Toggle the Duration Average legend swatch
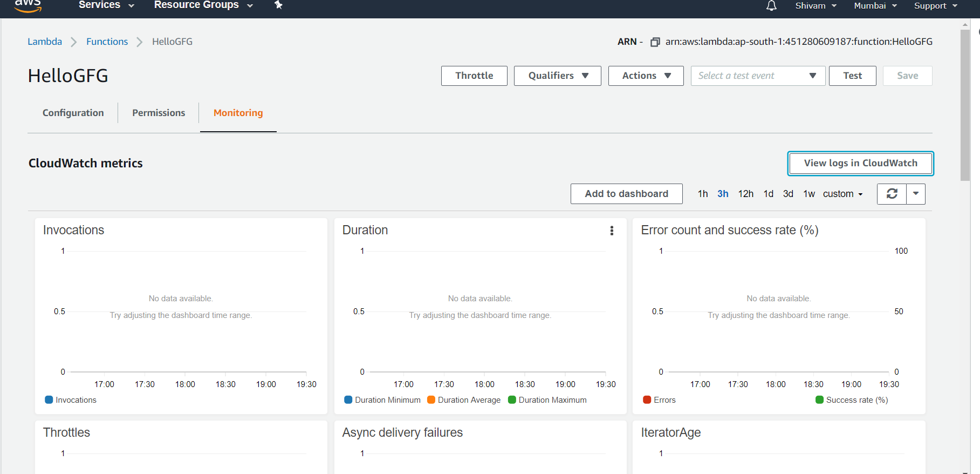The height and width of the screenshot is (474, 980). [431, 400]
